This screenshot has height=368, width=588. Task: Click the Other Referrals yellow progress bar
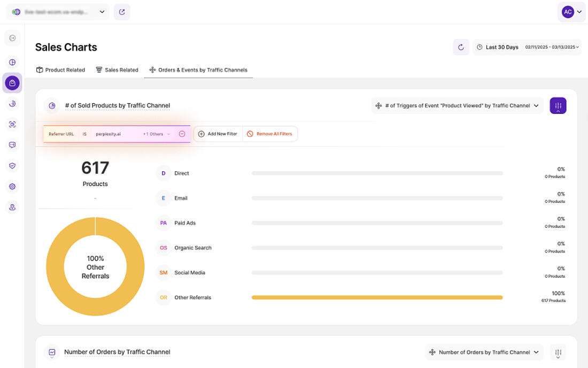point(377,297)
